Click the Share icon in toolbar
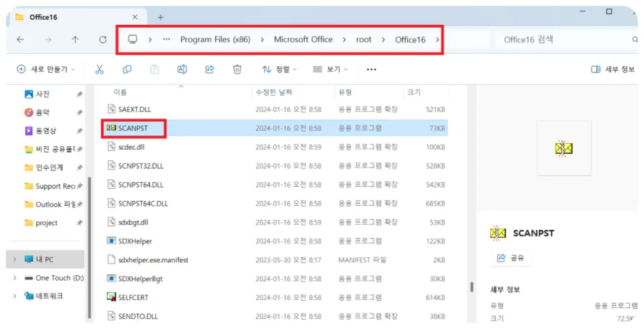The image size is (644, 329). pyautogui.click(x=210, y=70)
